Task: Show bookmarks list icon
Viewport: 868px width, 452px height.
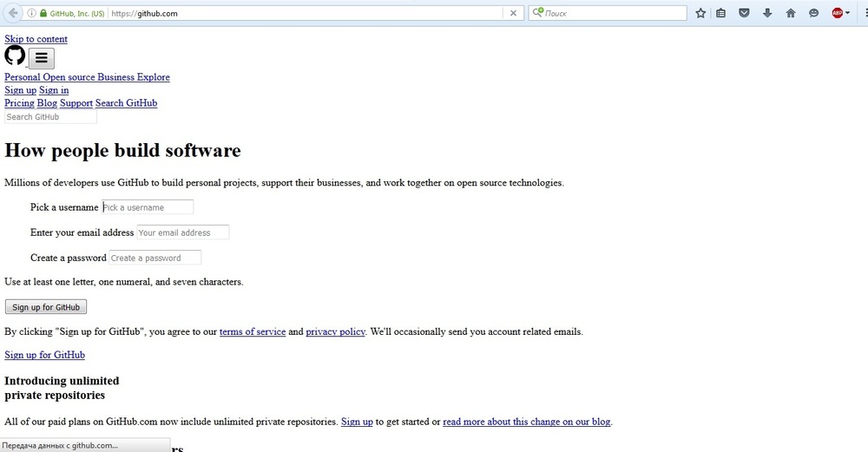Action: (720, 13)
